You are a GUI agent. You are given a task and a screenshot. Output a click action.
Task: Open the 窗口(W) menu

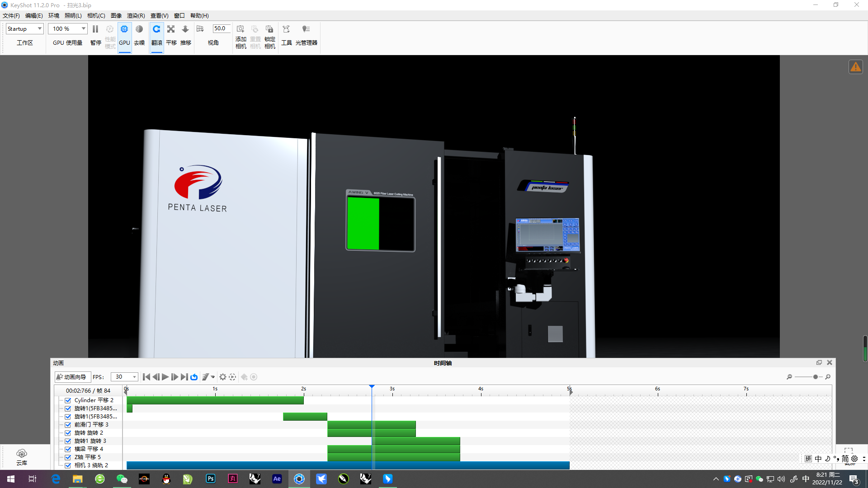(179, 15)
